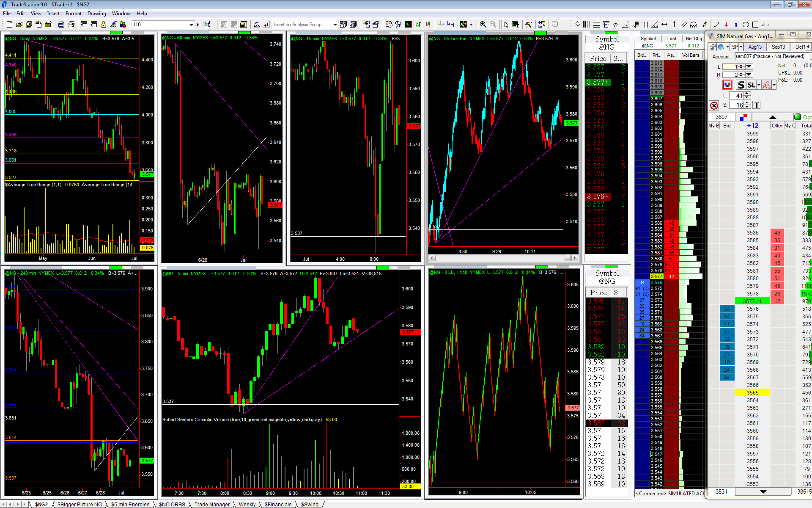
Task: Open the $Financials workspace tab
Action: (278, 504)
